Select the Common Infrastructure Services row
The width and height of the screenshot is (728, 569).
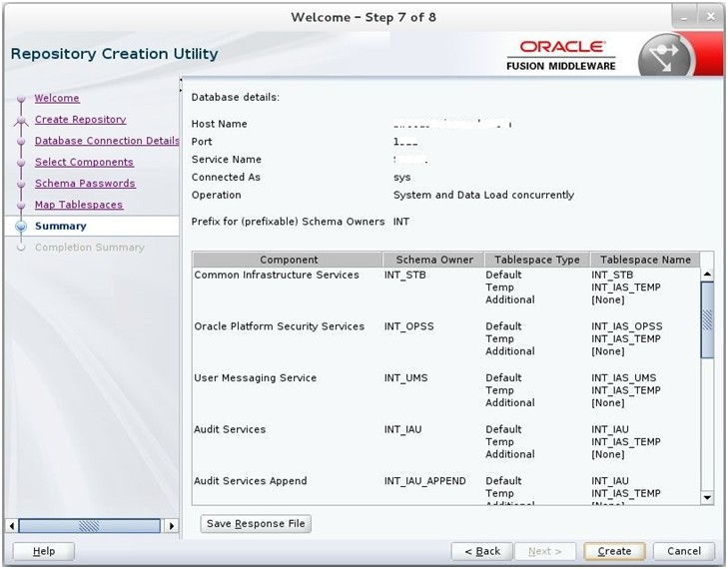click(x=445, y=287)
